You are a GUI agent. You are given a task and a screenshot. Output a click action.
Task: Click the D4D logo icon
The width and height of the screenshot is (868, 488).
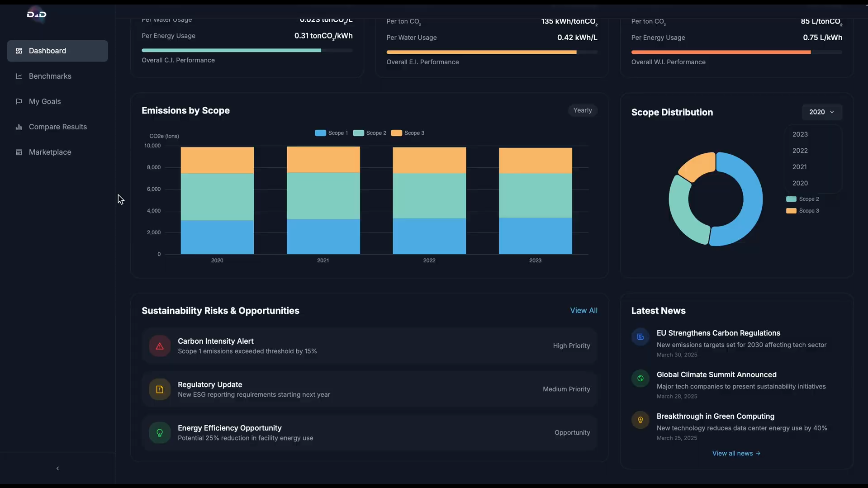(x=37, y=14)
